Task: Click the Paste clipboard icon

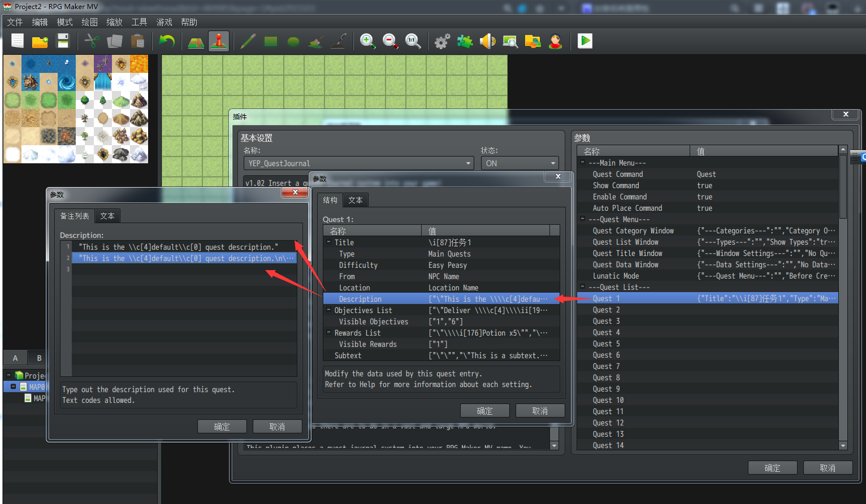Action: click(137, 41)
